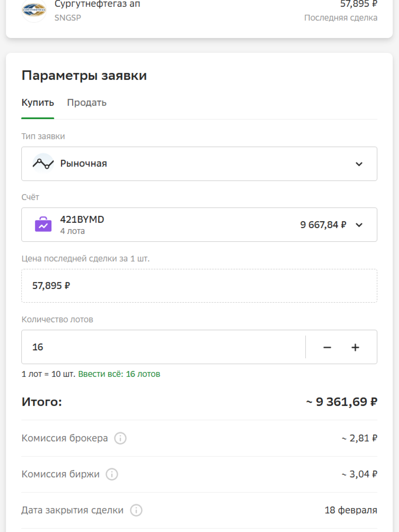Click the Количество лотов input field

[x=159, y=347]
